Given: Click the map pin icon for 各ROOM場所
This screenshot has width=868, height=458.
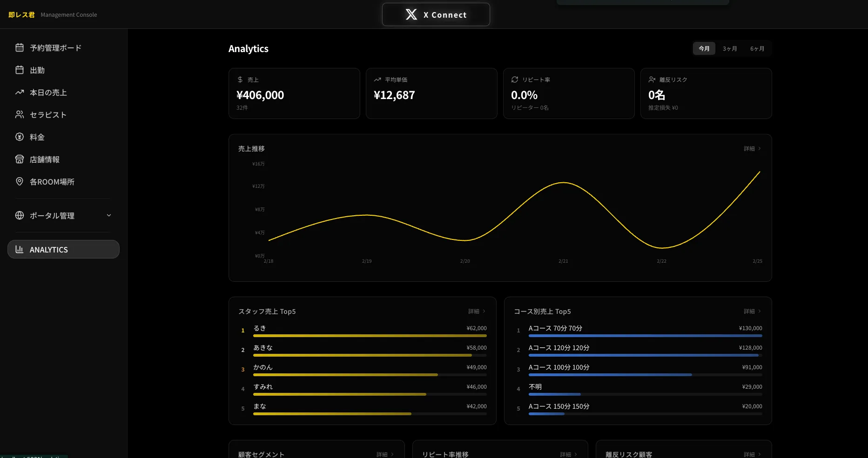Looking at the screenshot, I should (20, 181).
